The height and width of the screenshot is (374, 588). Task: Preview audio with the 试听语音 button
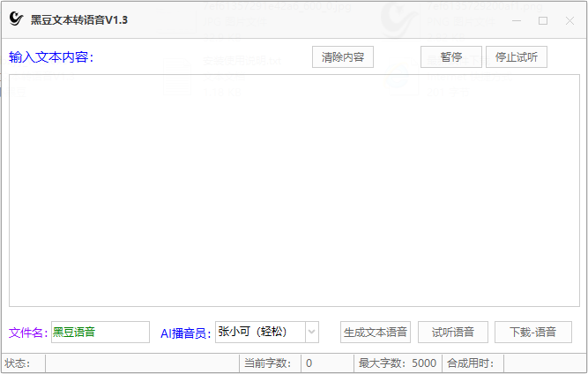(x=453, y=332)
